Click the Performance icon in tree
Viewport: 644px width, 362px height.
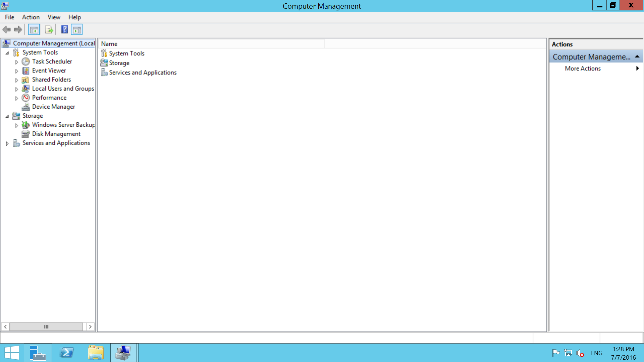(x=26, y=98)
